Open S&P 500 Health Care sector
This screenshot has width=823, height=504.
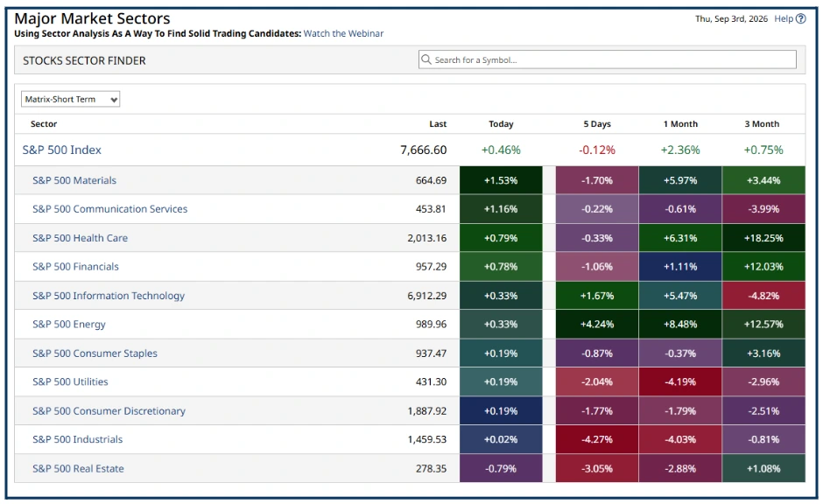coord(80,238)
